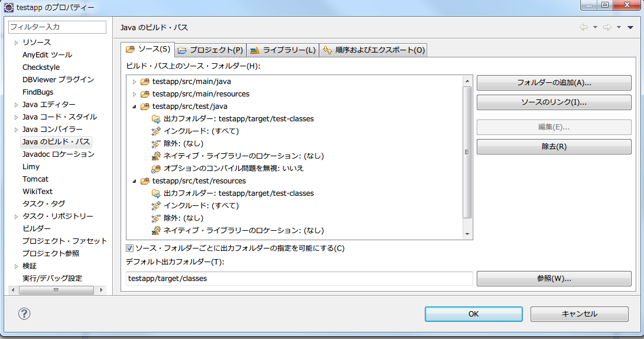Screen dimensions: 644x339
Task: Click 除外 icon under testapp/src/test/resources
Action: (156, 218)
